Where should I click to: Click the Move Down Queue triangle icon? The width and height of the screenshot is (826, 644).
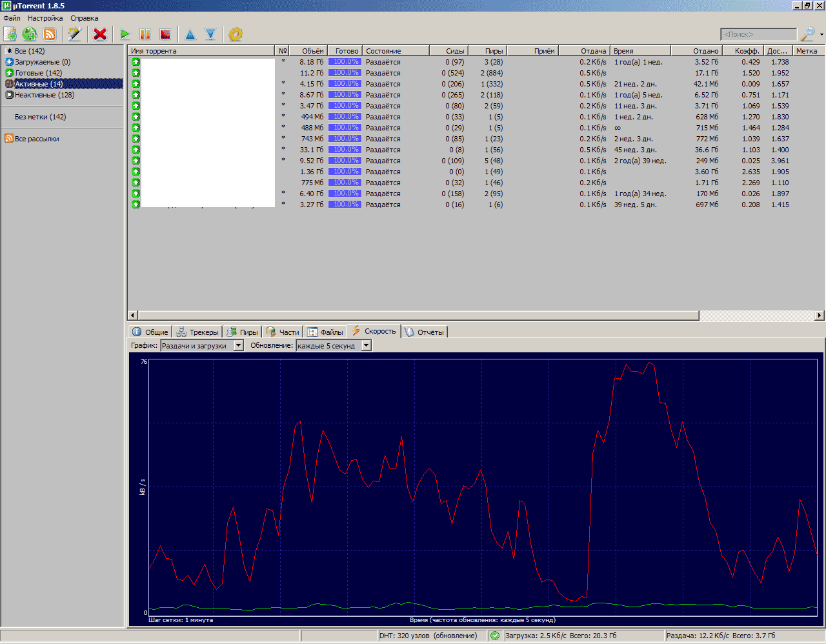pos(210,34)
